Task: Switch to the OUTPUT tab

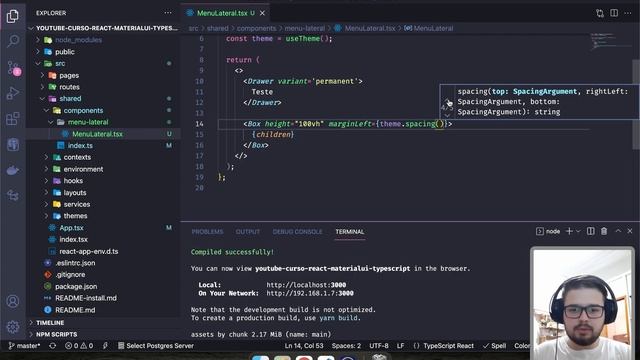Action: tap(247, 231)
